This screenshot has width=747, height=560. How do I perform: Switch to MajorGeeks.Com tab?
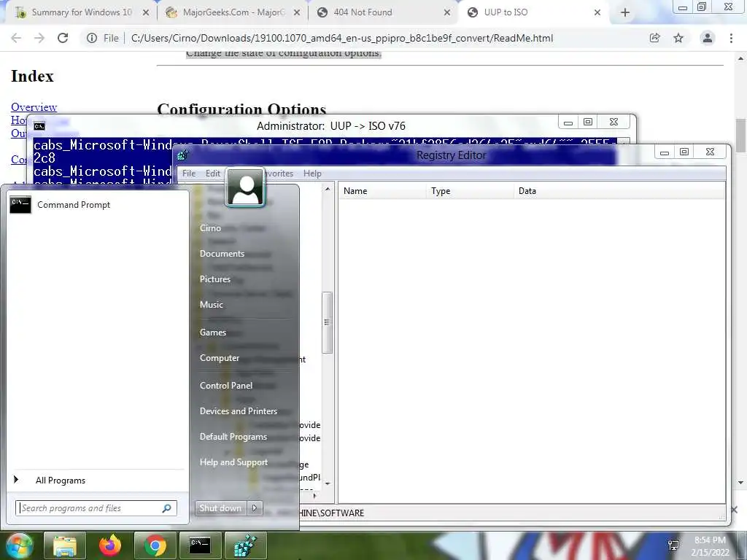click(x=233, y=12)
